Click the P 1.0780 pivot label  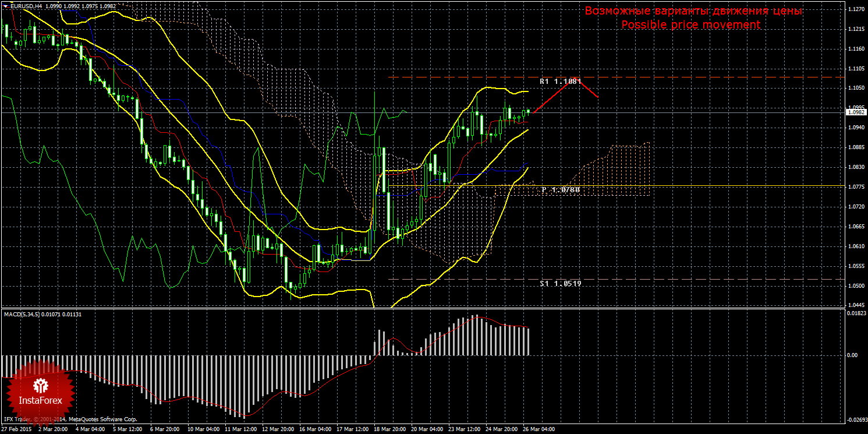[561, 190]
